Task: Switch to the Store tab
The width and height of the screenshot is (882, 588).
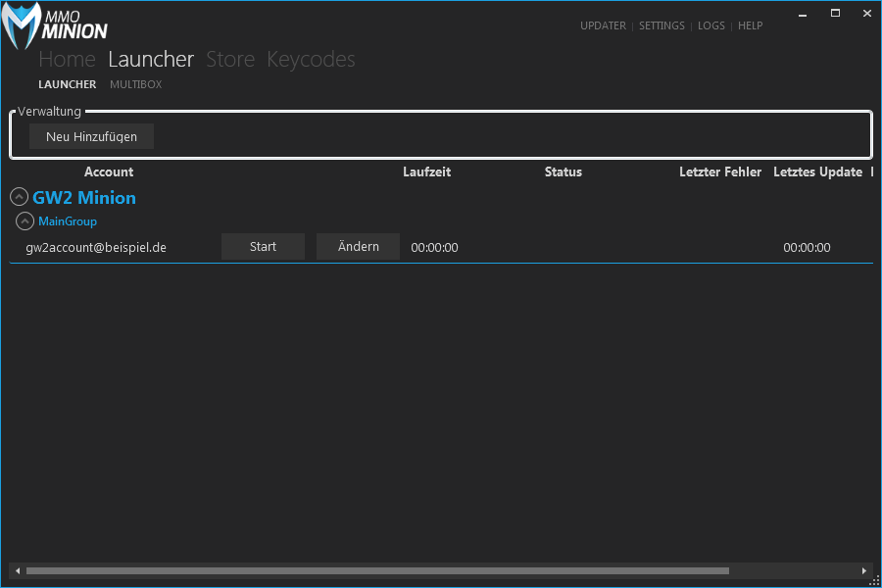Action: click(x=230, y=60)
